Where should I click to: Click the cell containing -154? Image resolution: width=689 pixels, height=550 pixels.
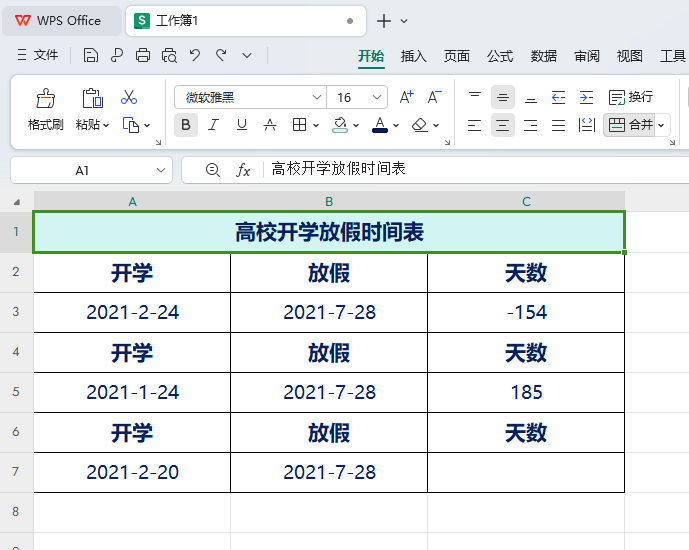[x=526, y=312]
